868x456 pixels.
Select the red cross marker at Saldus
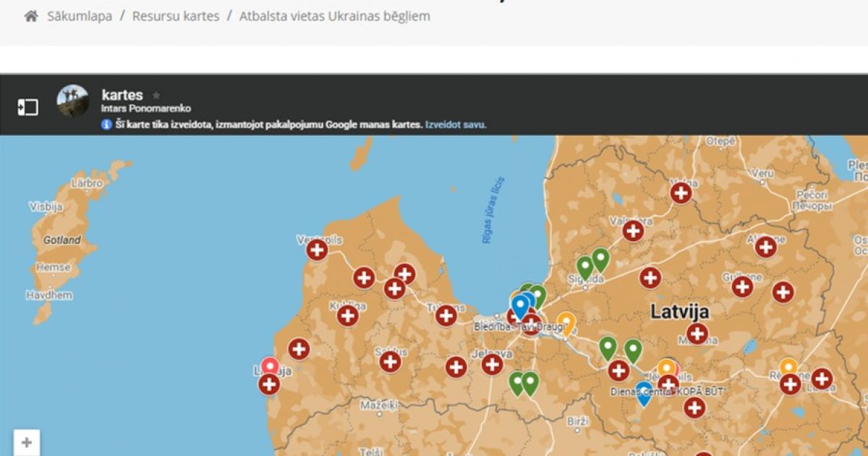[x=390, y=361]
